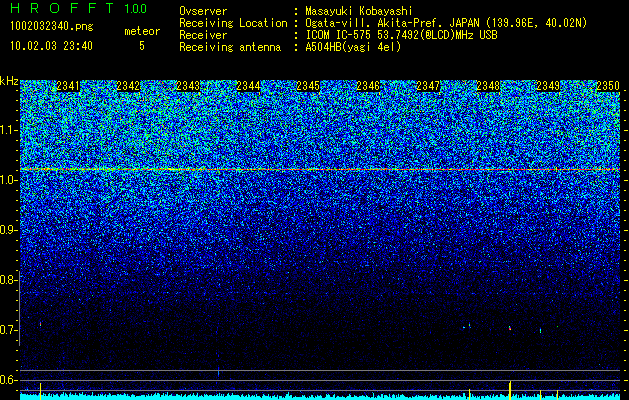Select receiver text ICOM IC-575 53.7492 MHz USB
629x400 pixels.
click(x=401, y=35)
